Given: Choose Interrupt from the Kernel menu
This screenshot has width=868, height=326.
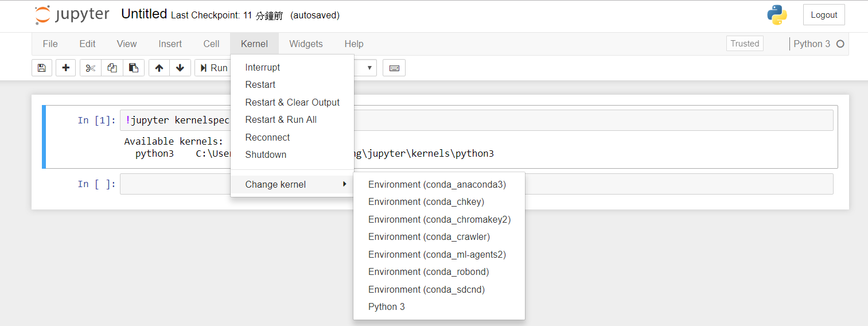Looking at the screenshot, I should tap(292, 67).
